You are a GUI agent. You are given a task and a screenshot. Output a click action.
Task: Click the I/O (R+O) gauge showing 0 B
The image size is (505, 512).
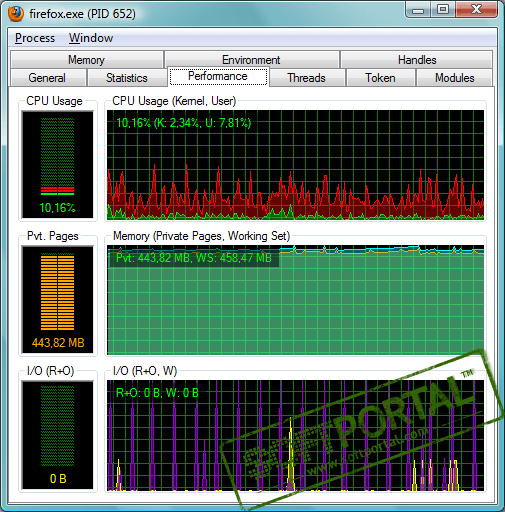58,435
